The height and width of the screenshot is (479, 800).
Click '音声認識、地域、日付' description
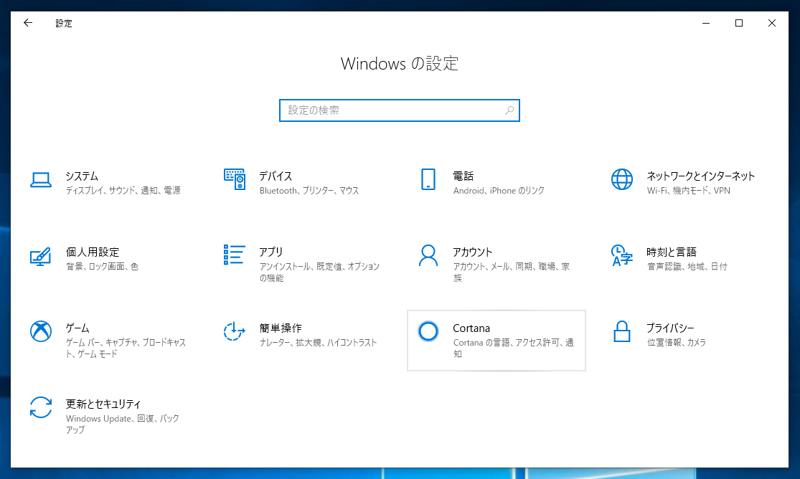687,266
